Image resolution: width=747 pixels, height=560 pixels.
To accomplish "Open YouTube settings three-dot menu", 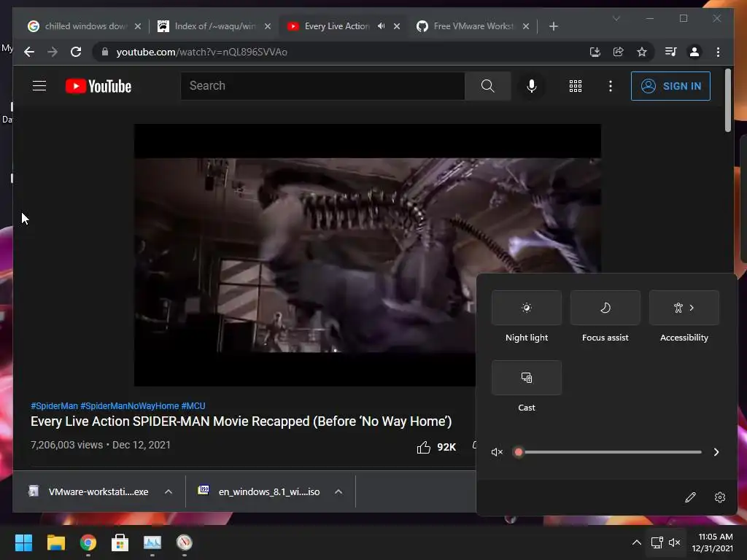I will [x=611, y=86].
